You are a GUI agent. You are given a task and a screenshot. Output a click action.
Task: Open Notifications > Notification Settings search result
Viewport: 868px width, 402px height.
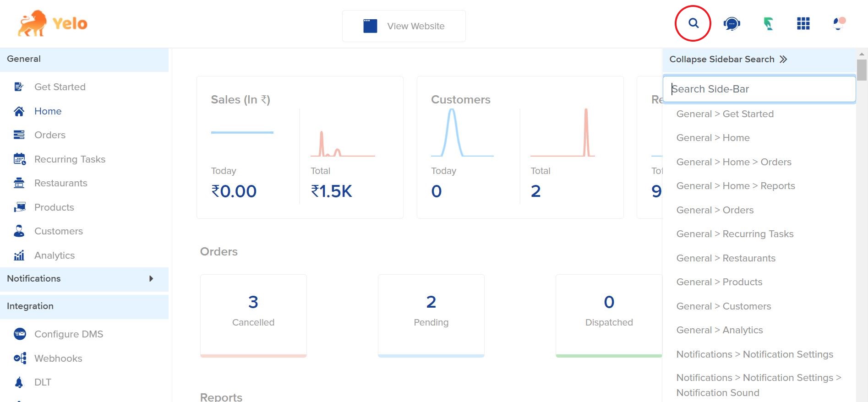754,354
